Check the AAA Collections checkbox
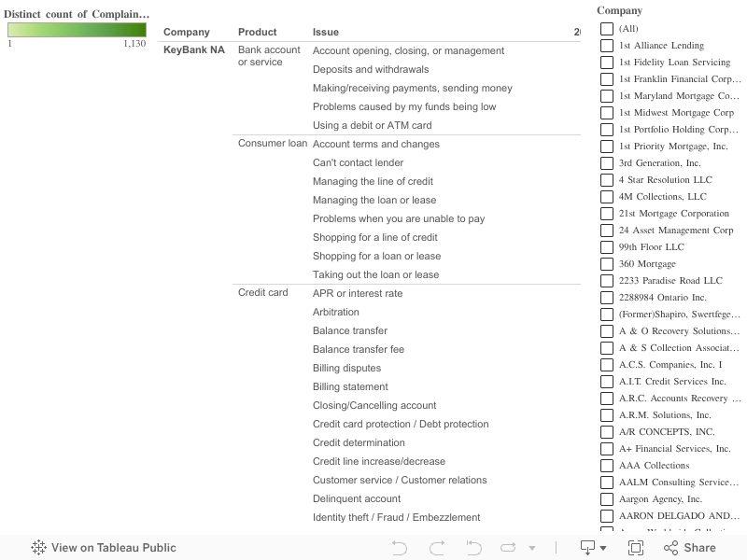Image resolution: width=747 pixels, height=560 pixels. coord(606,465)
